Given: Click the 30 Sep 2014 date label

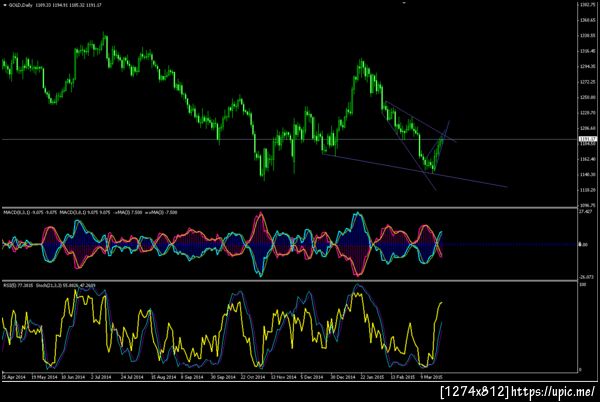Looking at the screenshot, I should coord(223,377).
